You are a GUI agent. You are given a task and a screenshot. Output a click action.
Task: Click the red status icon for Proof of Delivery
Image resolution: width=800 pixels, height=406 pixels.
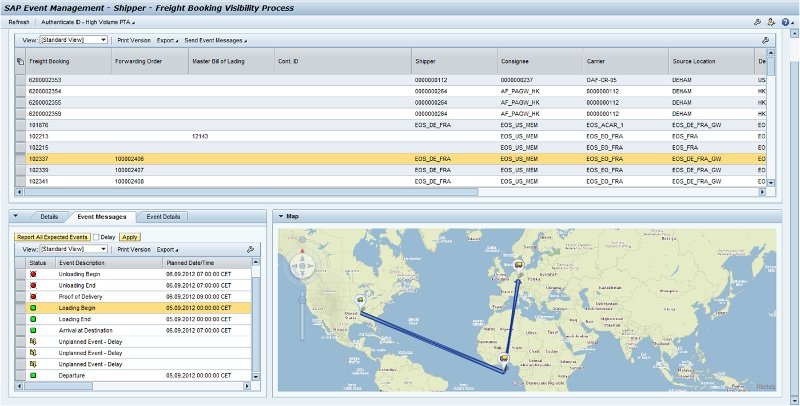coord(33,296)
